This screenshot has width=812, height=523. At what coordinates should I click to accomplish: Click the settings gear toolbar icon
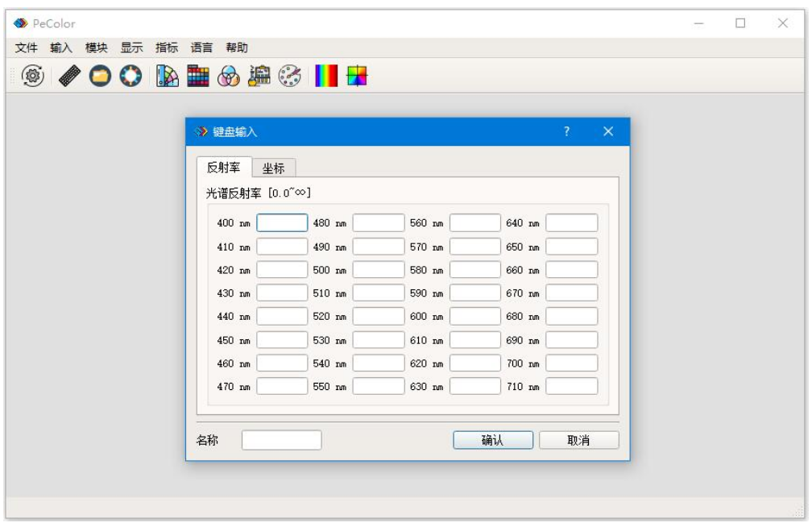pyautogui.click(x=32, y=76)
